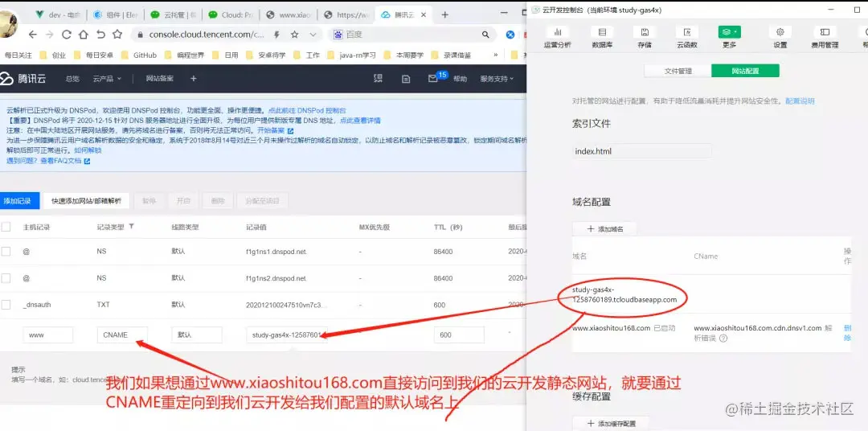Go to browser home page icon
The image size is (868, 431).
83,35
